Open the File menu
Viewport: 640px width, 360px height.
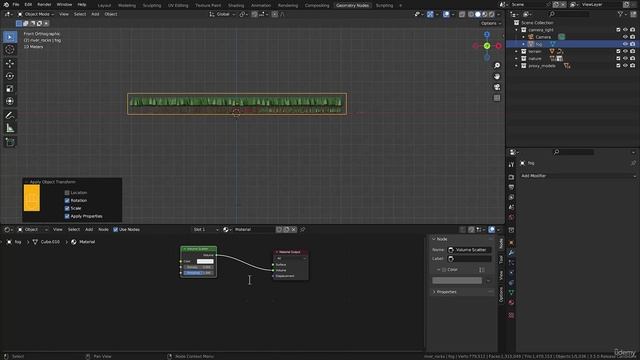point(16,4)
